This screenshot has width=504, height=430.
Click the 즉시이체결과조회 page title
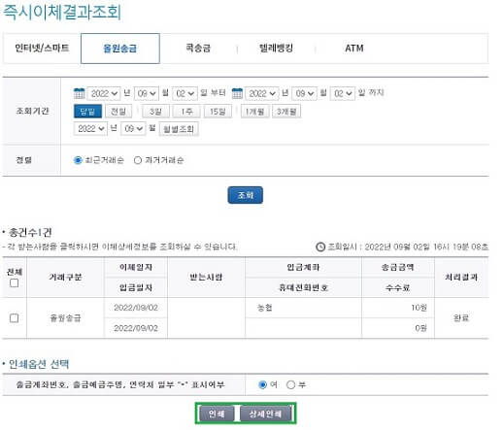point(62,13)
